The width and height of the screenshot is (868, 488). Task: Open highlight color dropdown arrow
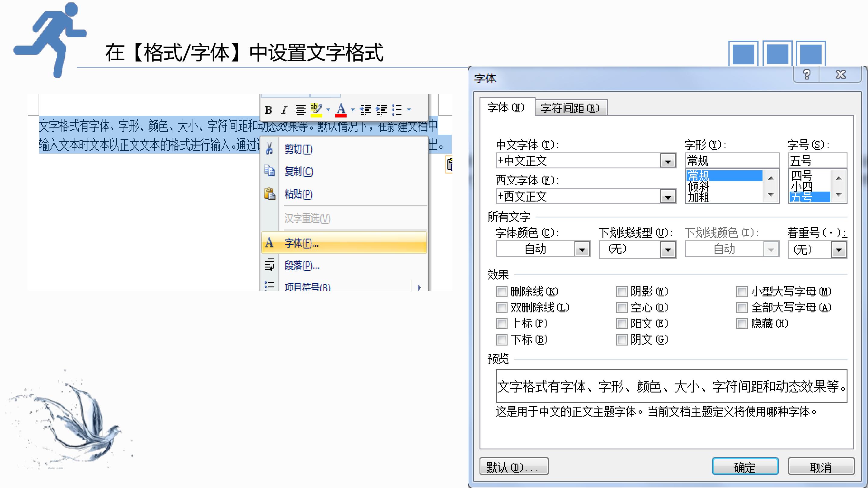328,110
